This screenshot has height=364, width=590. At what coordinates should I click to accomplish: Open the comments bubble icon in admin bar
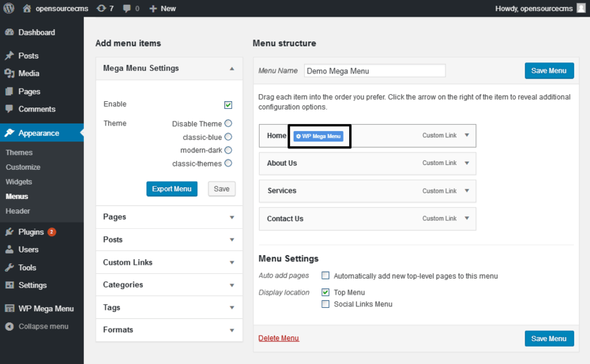[127, 8]
